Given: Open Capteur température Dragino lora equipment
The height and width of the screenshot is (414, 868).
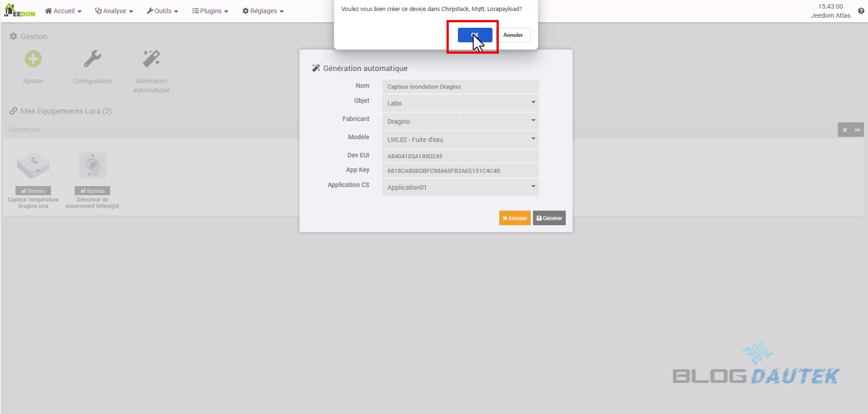Looking at the screenshot, I should point(33,166).
